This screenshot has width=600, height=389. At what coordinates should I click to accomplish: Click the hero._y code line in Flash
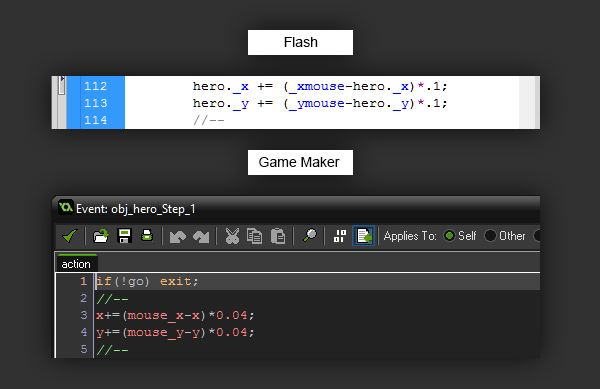pos(320,104)
